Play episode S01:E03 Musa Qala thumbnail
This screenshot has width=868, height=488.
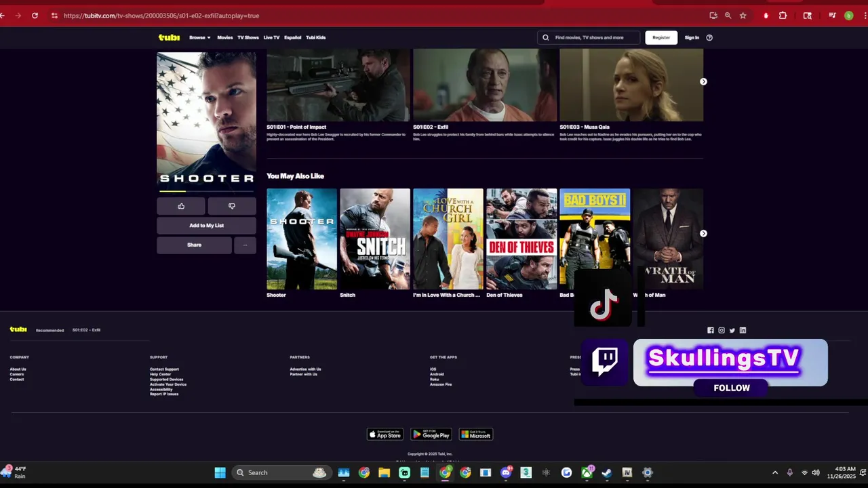pos(631,85)
